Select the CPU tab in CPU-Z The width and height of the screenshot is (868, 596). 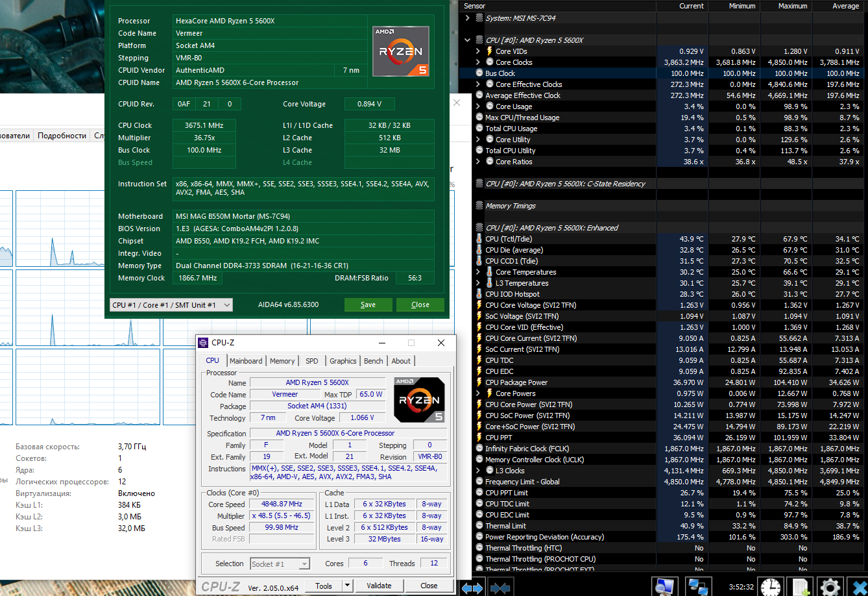213,360
